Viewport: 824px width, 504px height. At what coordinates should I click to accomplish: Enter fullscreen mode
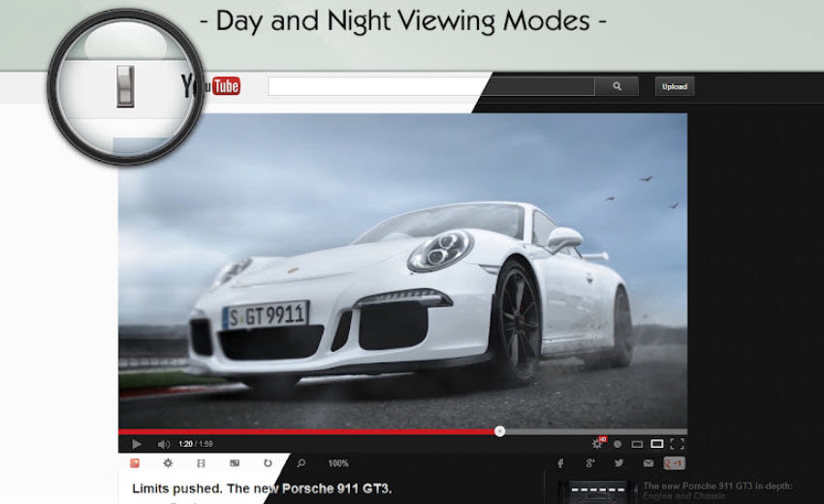tap(678, 444)
